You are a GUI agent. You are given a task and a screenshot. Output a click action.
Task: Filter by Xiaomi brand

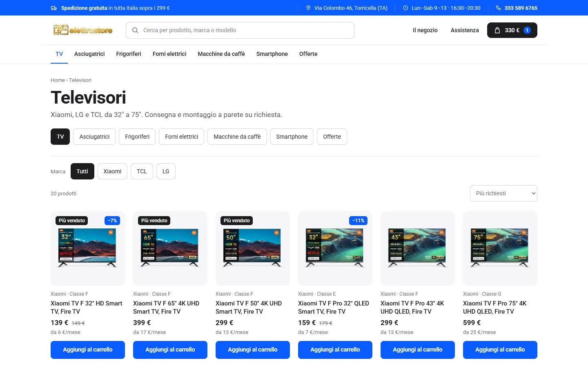(x=112, y=171)
